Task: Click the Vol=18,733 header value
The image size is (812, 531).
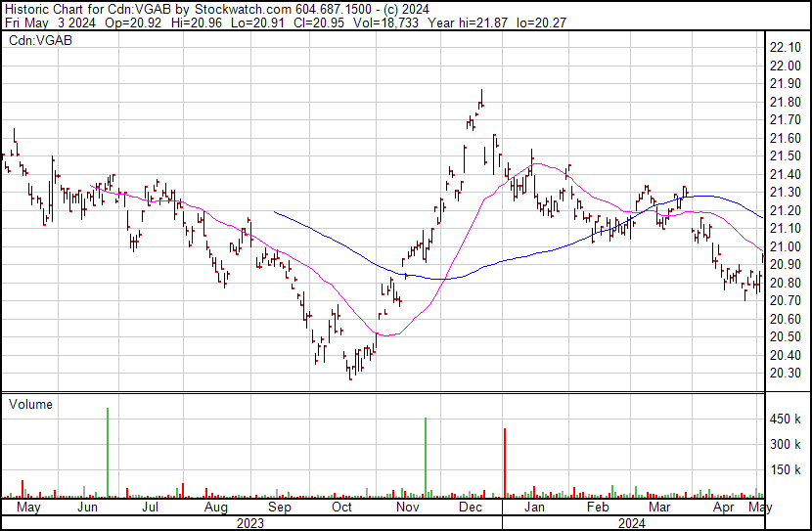Action: (x=385, y=22)
